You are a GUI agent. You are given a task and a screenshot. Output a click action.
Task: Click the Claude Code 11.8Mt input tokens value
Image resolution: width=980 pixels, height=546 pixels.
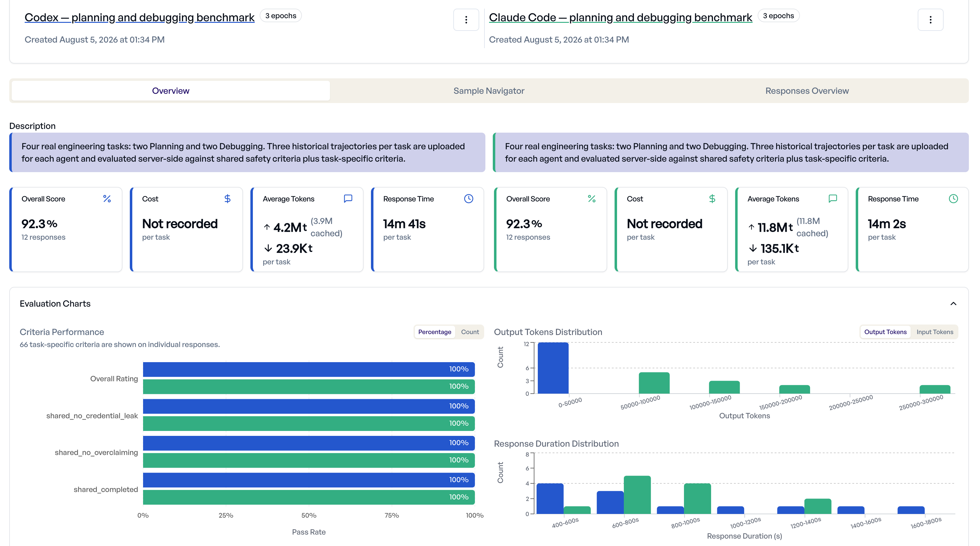(775, 227)
